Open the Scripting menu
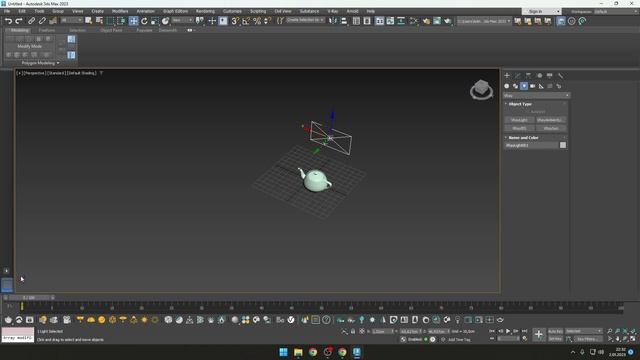Screen dimensions: 640x360 (x=258, y=11)
